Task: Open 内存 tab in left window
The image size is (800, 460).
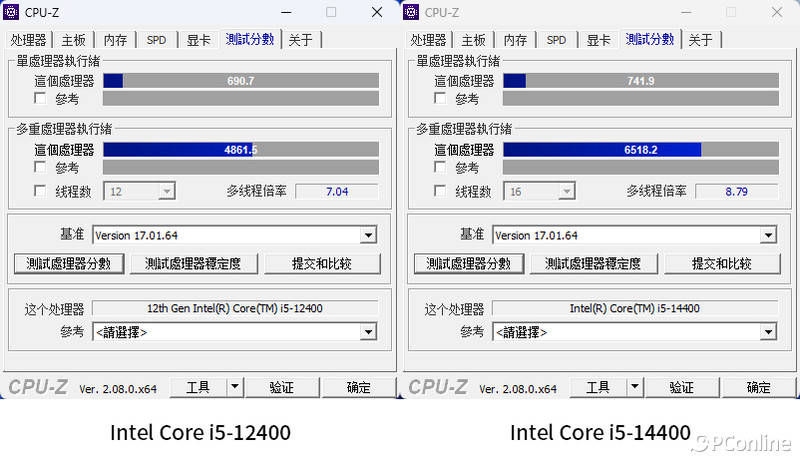Action: [x=115, y=40]
